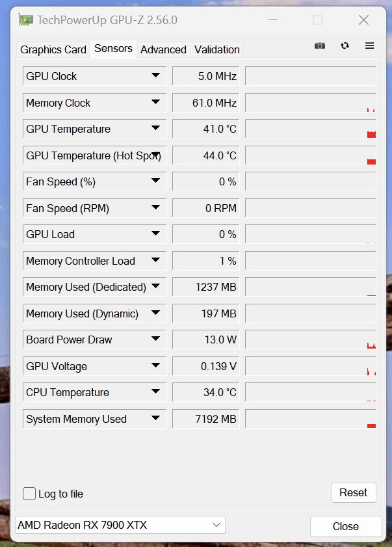Expand the Fan Speed (RPM) dropdown

pyautogui.click(x=155, y=207)
